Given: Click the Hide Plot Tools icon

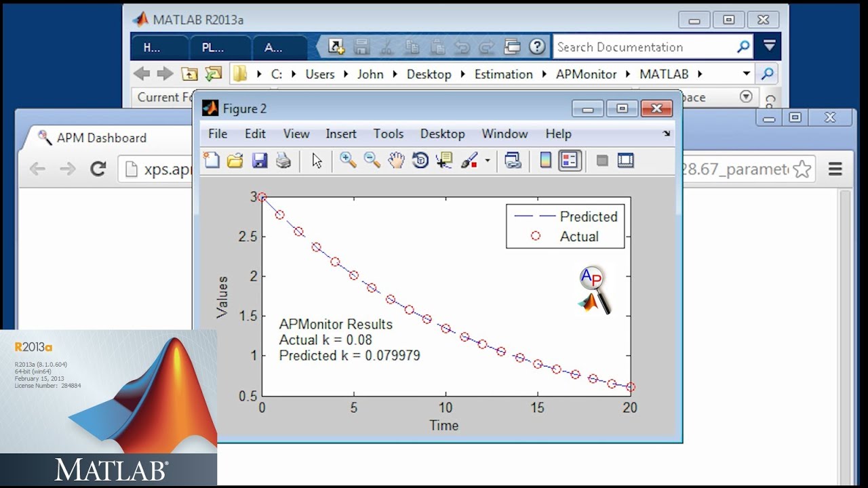Looking at the screenshot, I should pyautogui.click(x=601, y=161).
